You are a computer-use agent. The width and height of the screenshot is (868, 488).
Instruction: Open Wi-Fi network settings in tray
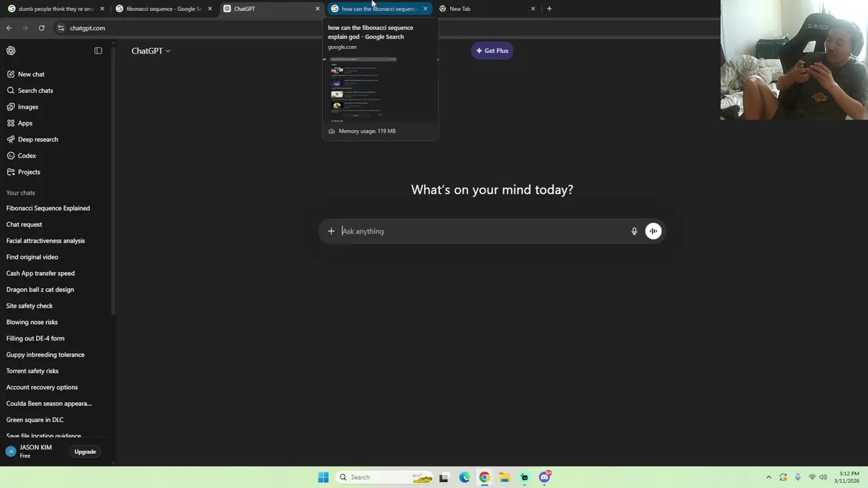(x=812, y=477)
